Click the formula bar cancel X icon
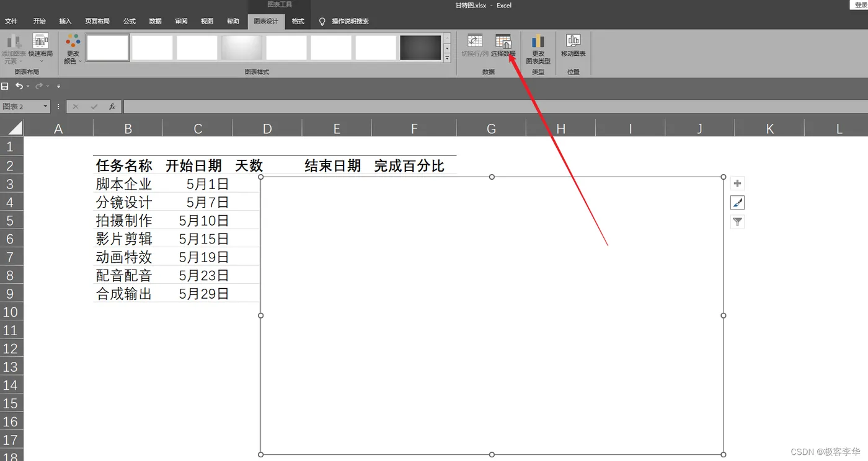 [x=76, y=107]
